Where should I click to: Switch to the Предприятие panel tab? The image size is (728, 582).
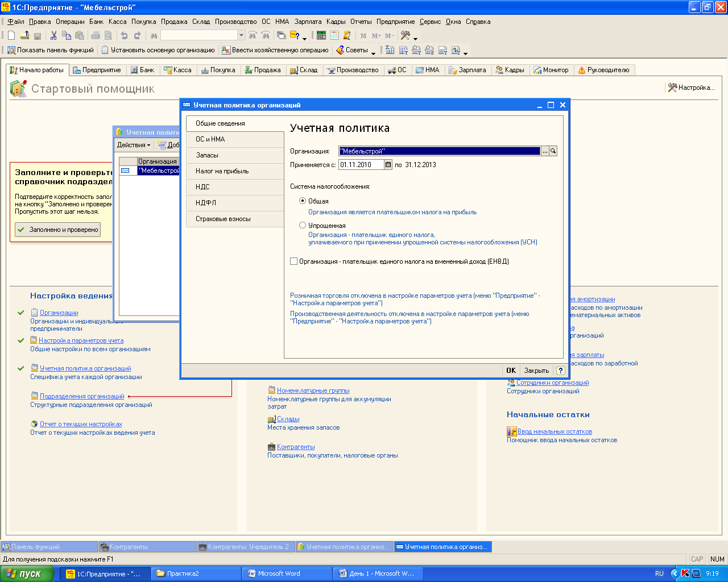click(97, 70)
